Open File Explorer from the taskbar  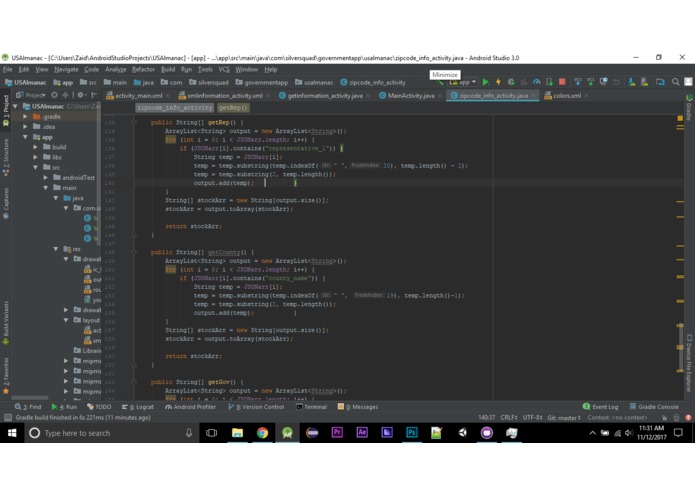point(238,433)
